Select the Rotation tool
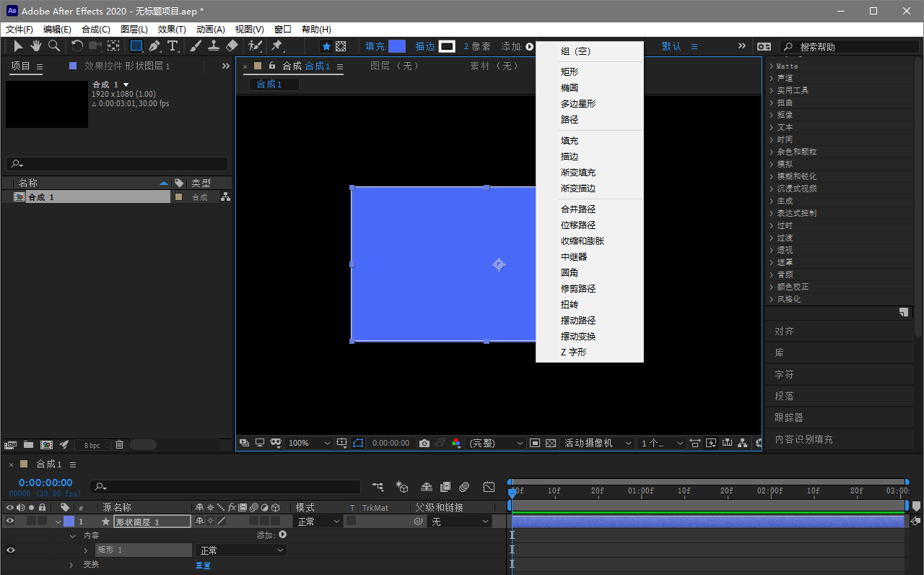This screenshot has height=575, width=924. point(77,46)
